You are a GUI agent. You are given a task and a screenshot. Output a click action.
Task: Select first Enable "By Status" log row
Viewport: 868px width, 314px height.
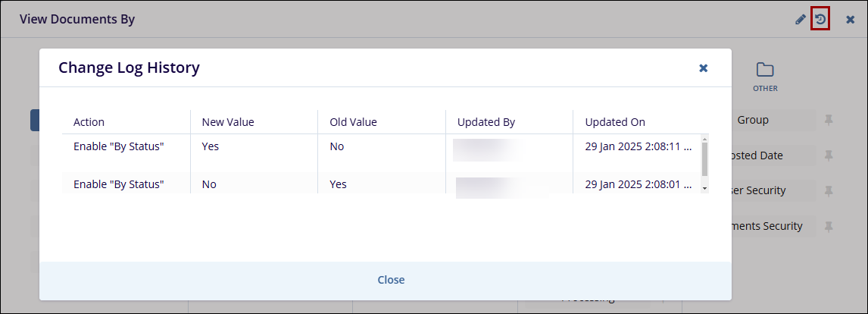[x=119, y=146]
